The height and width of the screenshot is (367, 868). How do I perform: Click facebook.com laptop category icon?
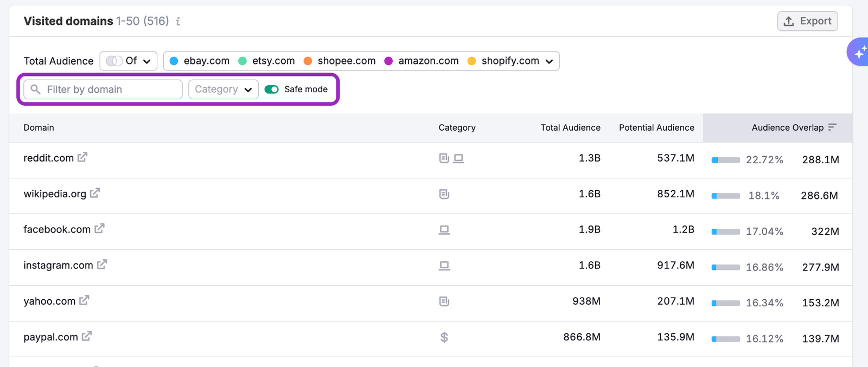tap(444, 230)
